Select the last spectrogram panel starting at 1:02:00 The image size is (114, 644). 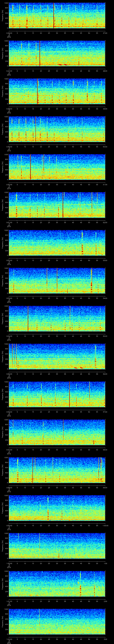tap(57, 621)
